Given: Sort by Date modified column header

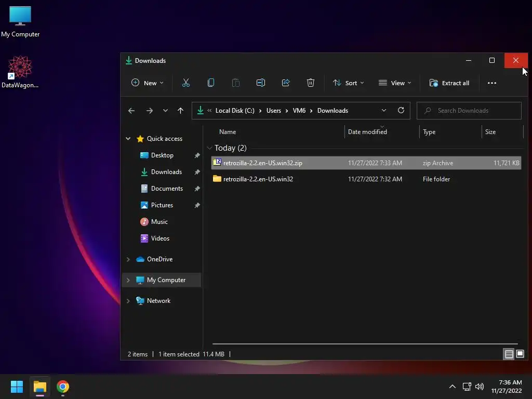Looking at the screenshot, I should pyautogui.click(x=367, y=131).
